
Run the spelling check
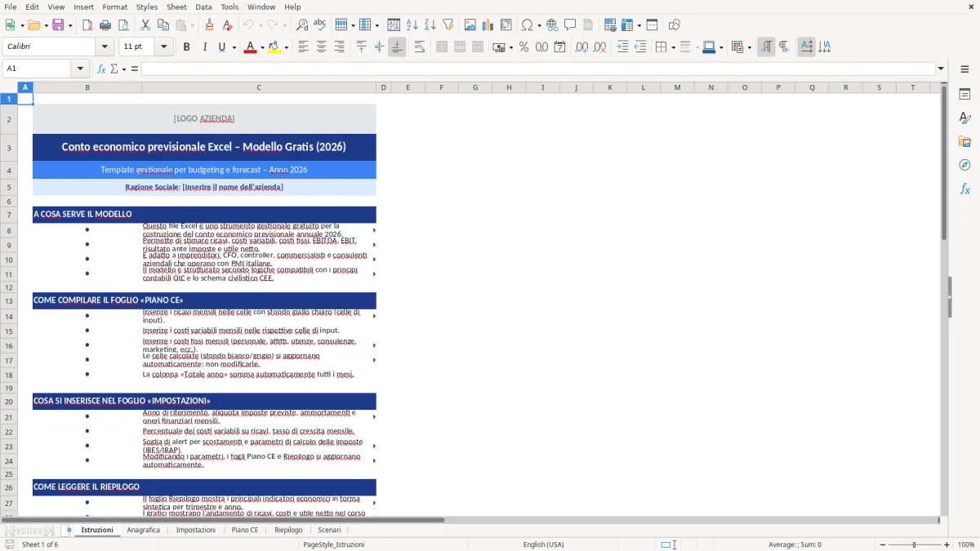click(x=319, y=25)
